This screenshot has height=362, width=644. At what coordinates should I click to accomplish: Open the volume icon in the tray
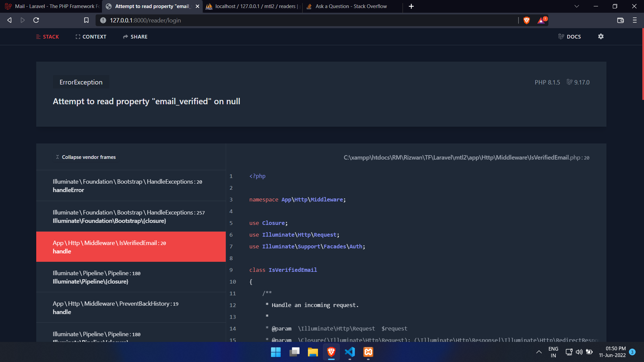pyautogui.click(x=579, y=352)
